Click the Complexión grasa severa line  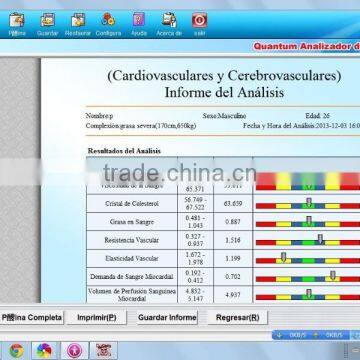point(141,126)
